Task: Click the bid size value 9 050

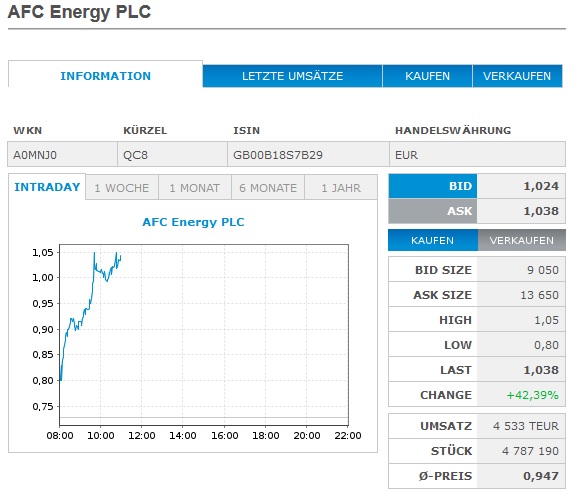Action: (x=543, y=270)
